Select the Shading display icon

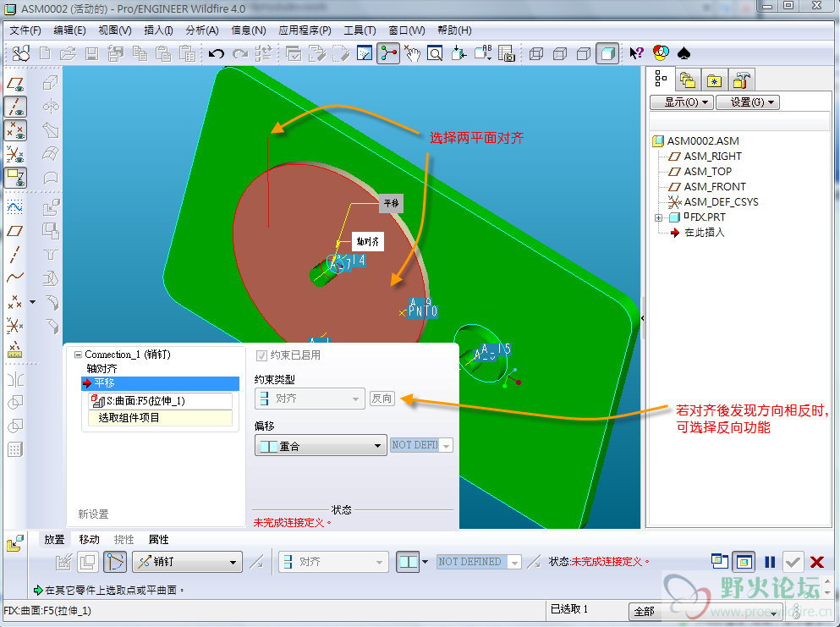pyautogui.click(x=607, y=53)
